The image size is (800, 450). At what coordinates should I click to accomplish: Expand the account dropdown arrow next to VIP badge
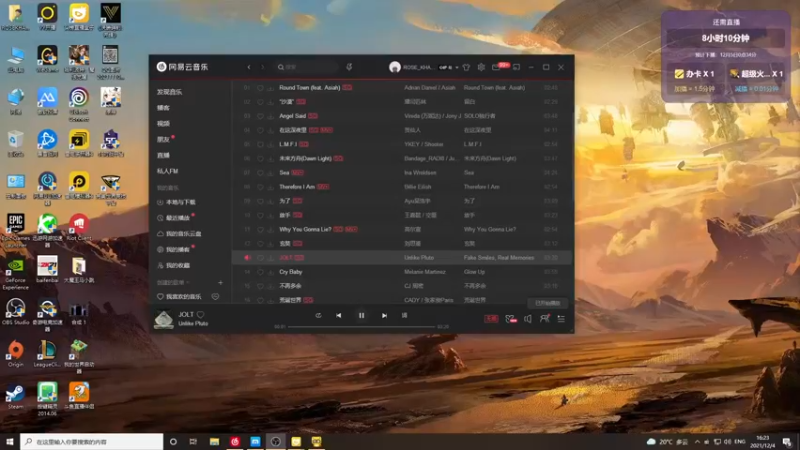(x=457, y=67)
